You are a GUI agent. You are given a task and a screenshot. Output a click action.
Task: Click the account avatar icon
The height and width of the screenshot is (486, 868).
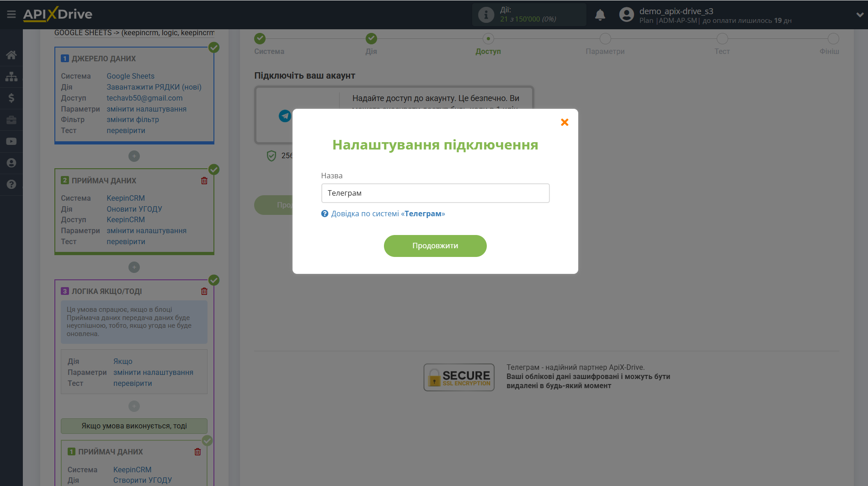point(626,15)
